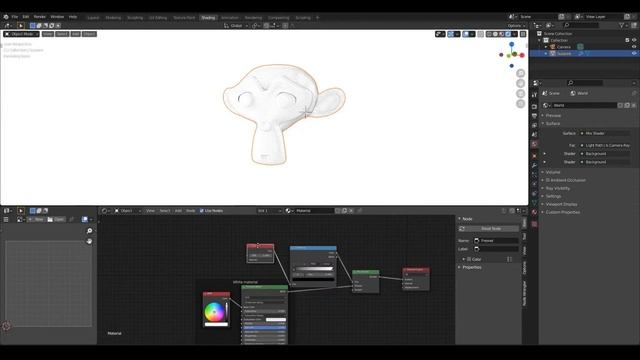
Task: Open the Slot 1 dropdown in node editor
Action: click(x=269, y=211)
